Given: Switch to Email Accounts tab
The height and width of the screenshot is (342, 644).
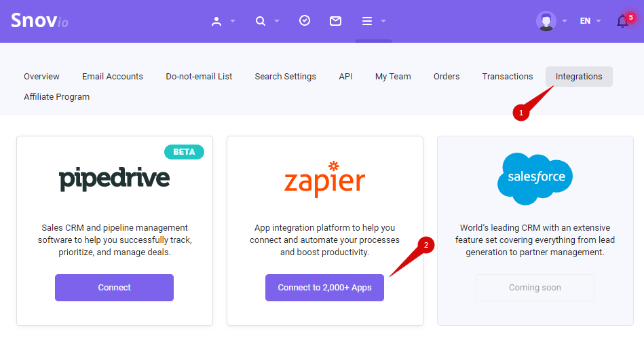Looking at the screenshot, I should tap(113, 77).
